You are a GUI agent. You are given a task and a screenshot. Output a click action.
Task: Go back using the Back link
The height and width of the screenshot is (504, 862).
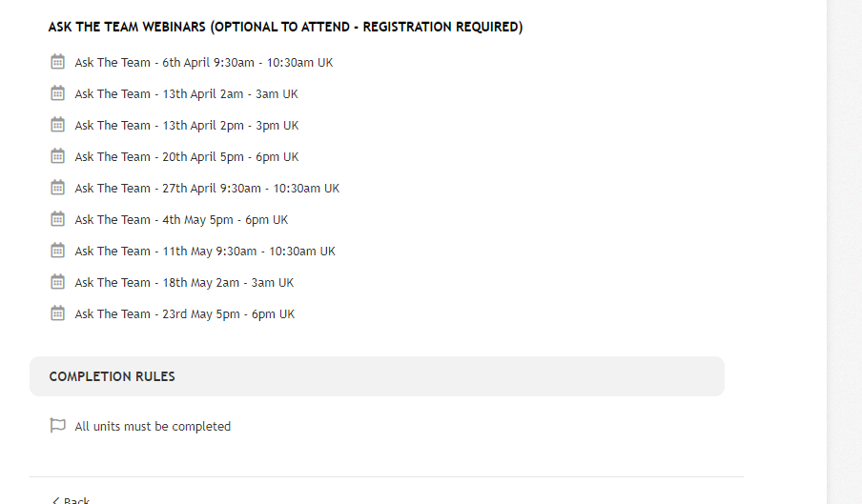click(71, 500)
